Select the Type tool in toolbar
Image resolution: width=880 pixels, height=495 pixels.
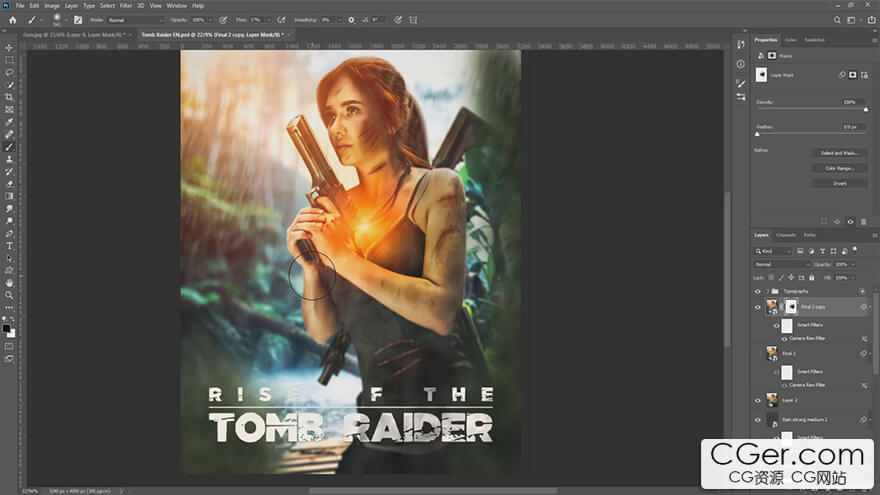click(x=10, y=246)
